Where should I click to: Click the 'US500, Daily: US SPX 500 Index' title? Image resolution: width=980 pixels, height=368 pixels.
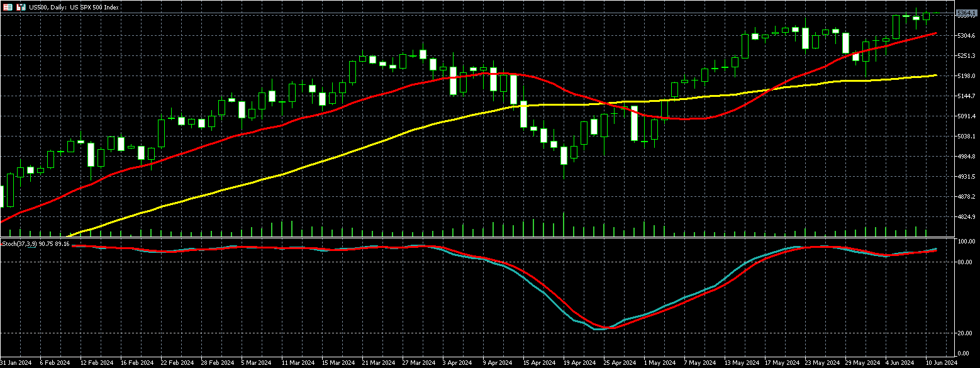pos(74,7)
